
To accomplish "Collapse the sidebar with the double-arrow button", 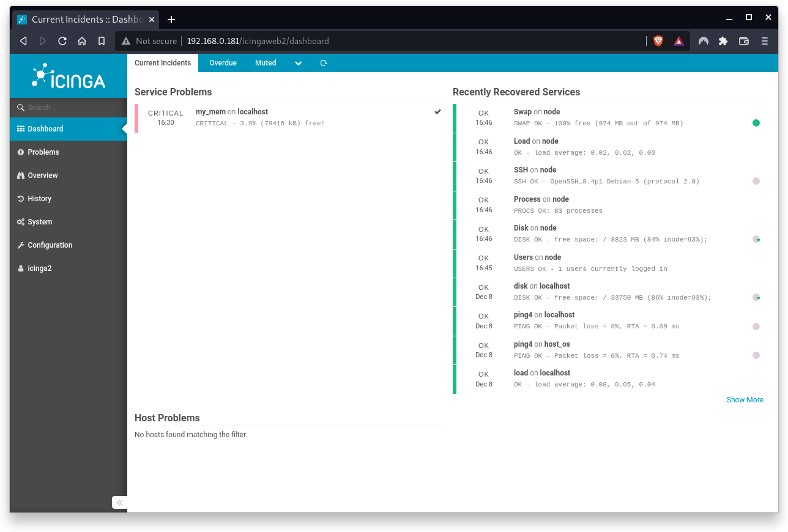I will pyautogui.click(x=119, y=502).
